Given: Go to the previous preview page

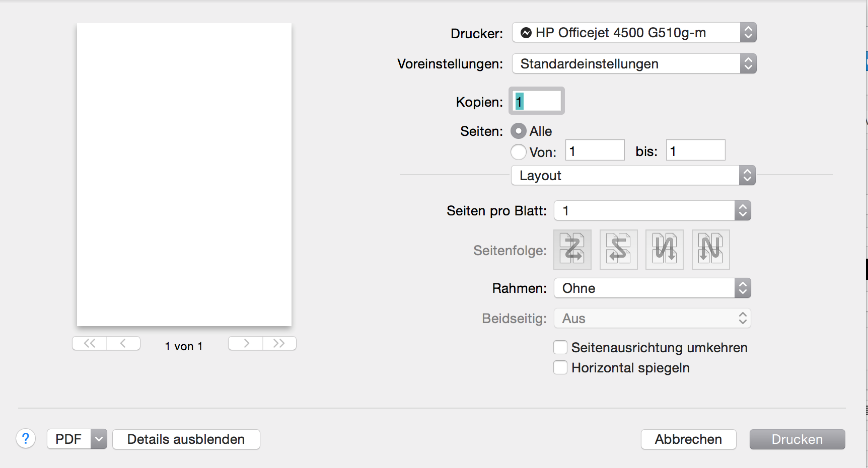Looking at the screenshot, I should click(x=123, y=343).
